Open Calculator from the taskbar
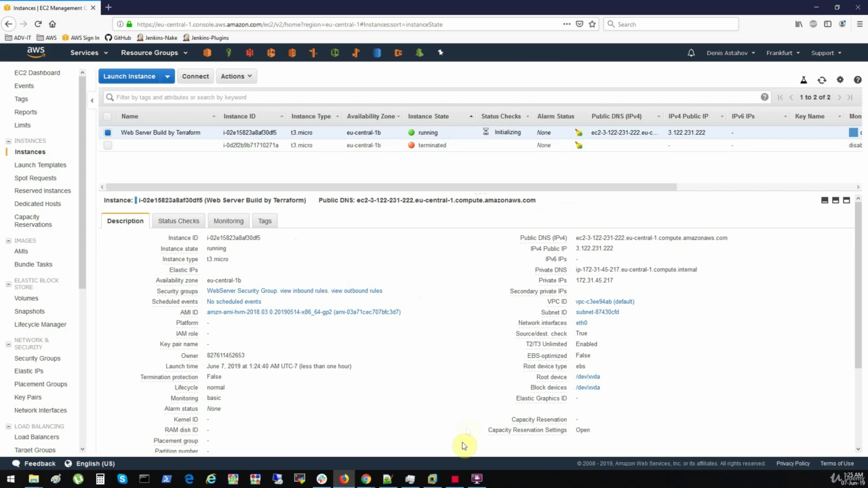Screen dimensions: 868x488 (100, 479)
